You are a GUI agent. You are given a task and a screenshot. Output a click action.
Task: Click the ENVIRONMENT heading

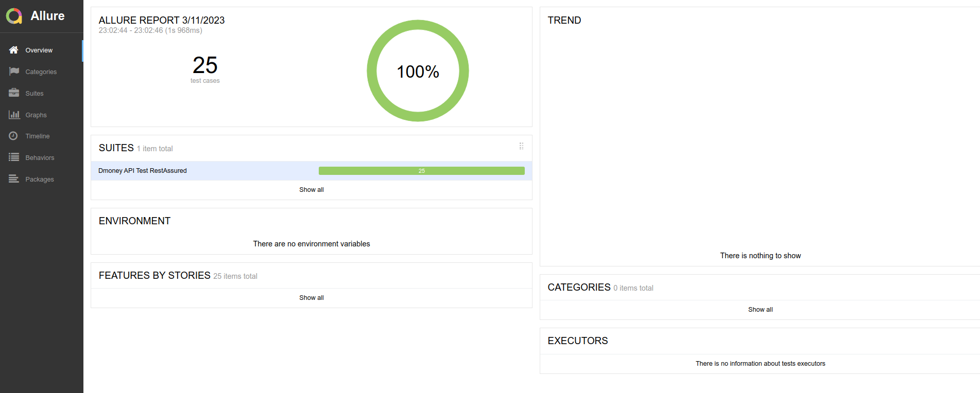point(134,221)
